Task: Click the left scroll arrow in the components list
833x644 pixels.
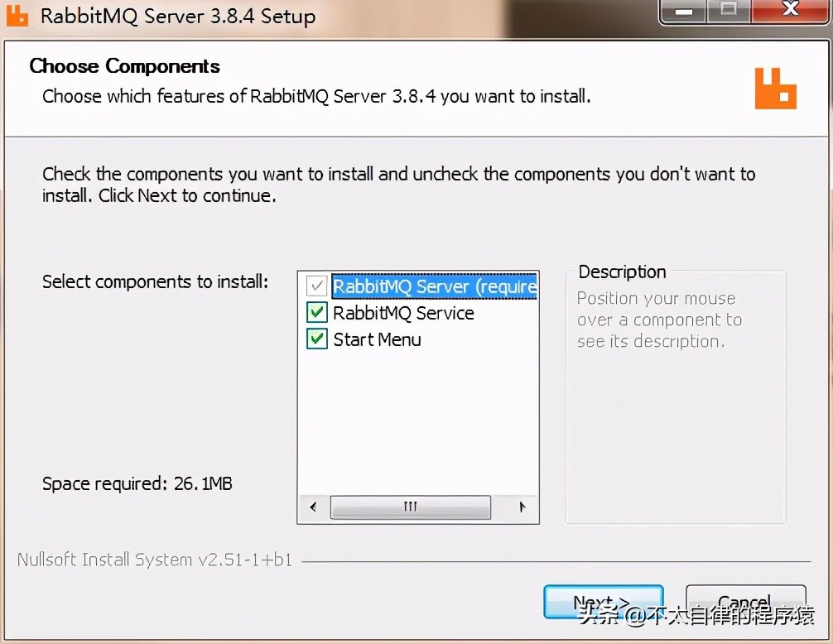Action: coord(314,507)
